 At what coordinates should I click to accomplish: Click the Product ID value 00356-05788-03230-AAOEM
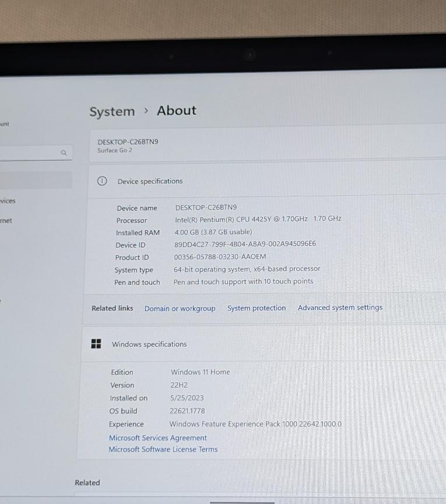click(220, 256)
